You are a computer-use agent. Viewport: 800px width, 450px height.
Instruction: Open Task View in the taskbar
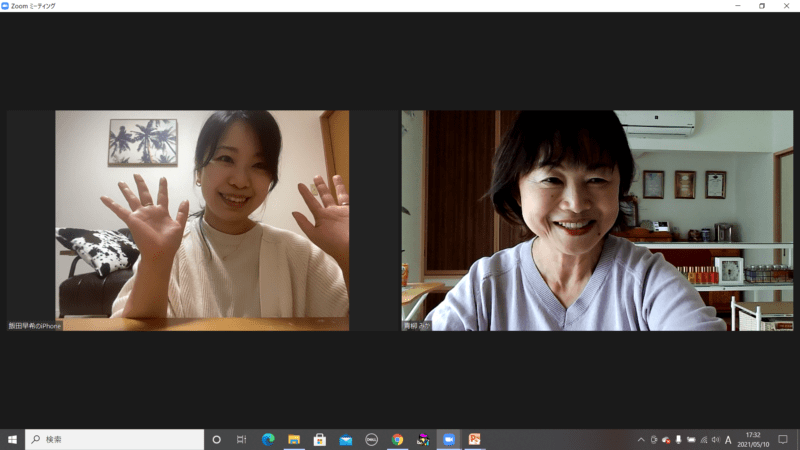tap(241, 439)
